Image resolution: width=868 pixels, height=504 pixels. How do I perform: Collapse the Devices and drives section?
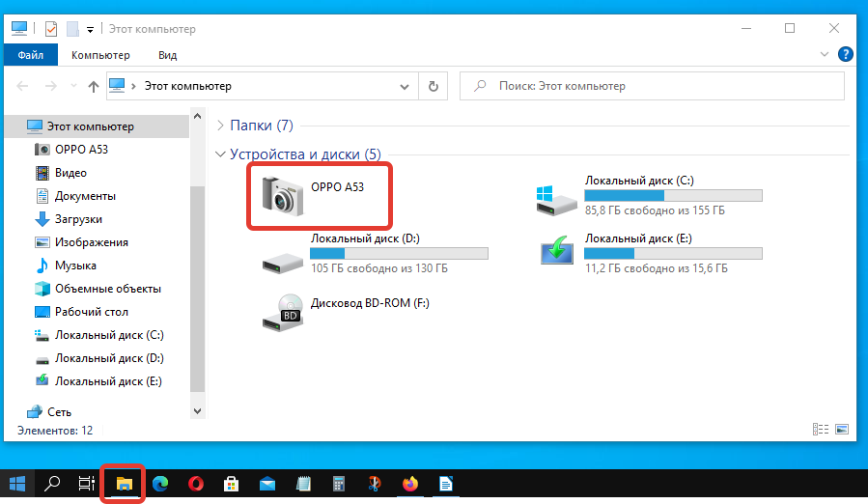click(221, 154)
